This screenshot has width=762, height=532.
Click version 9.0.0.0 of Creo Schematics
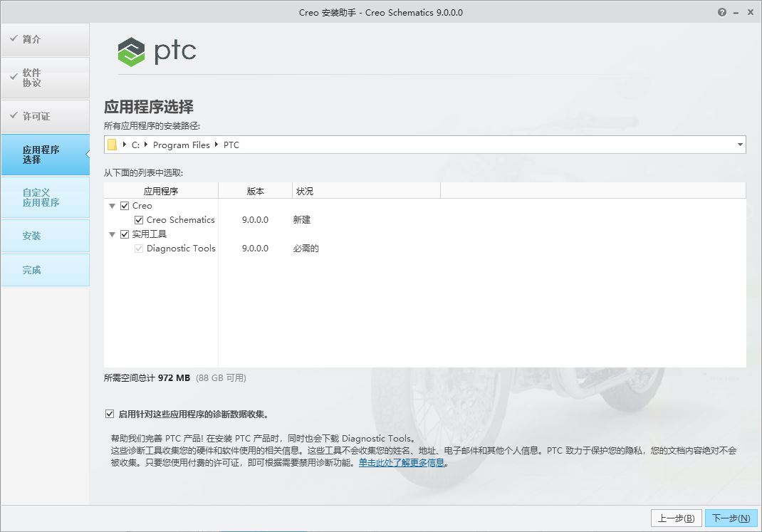[255, 220]
